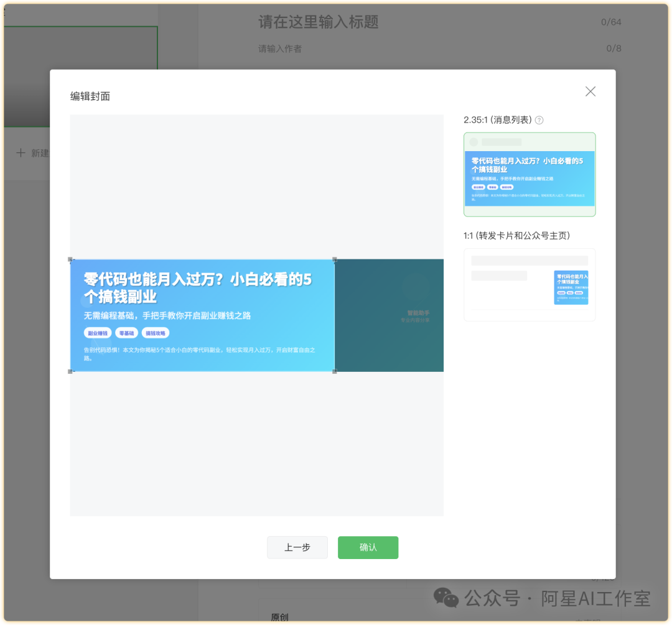Grab the bottom-right crop handle
The height and width of the screenshot is (625, 672).
click(335, 371)
